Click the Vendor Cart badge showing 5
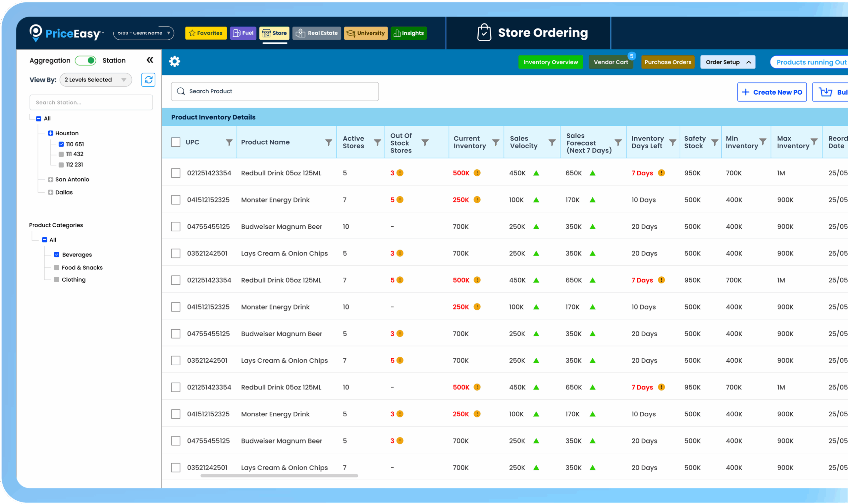848x504 pixels. (x=631, y=56)
